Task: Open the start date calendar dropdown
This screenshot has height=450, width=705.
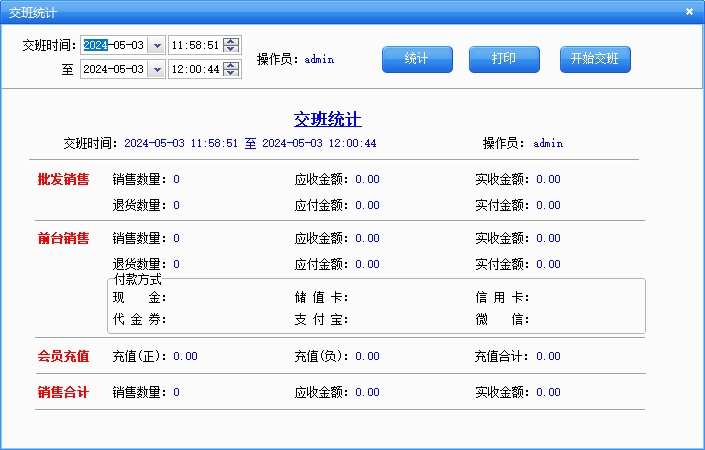Action: point(157,45)
